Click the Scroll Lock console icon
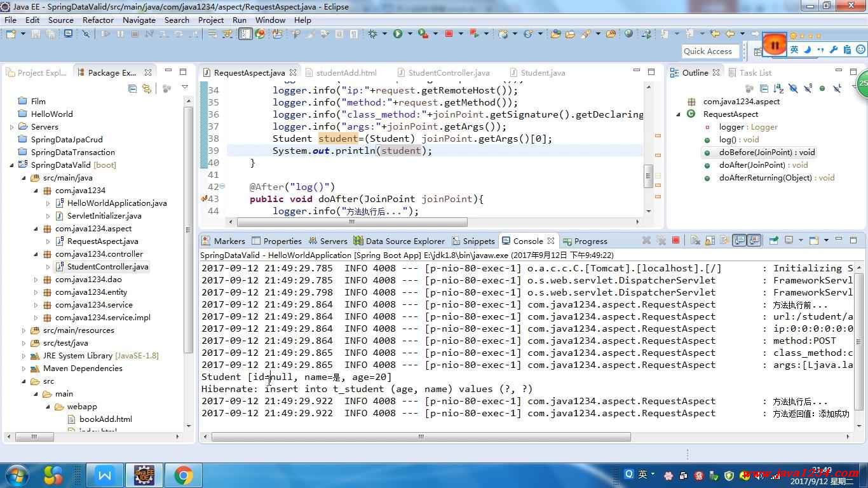868x488 pixels. pos(710,240)
